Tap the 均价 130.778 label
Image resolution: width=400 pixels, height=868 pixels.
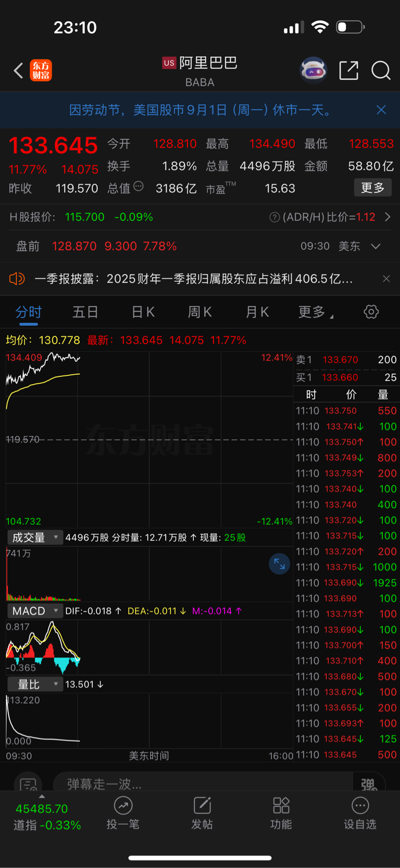coord(43,340)
